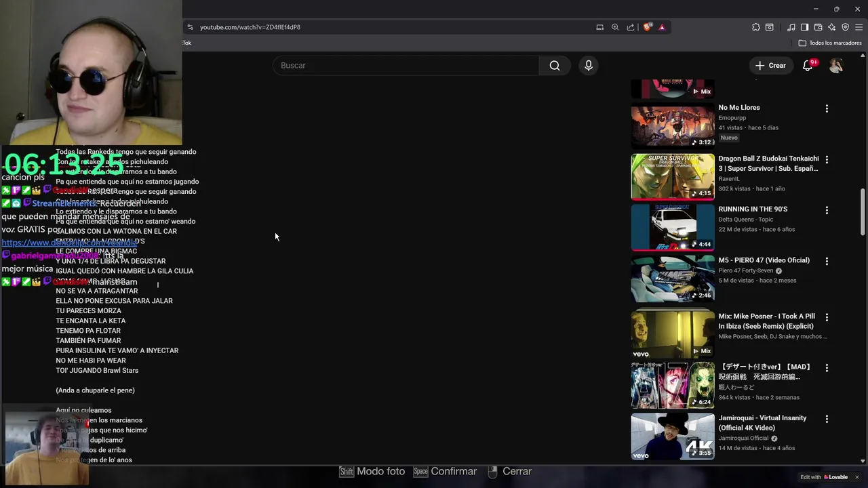Viewport: 868px width, 488px height.
Task: Click the Crear button
Action: point(770,66)
